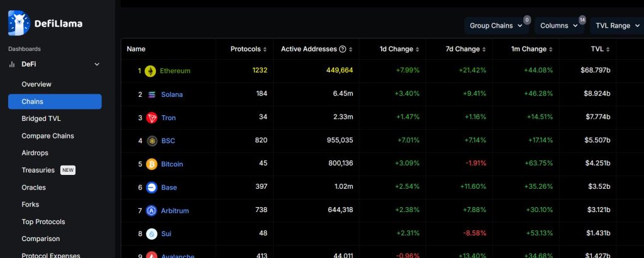Collapse the DeFi section in sidebar
Screen dimensions: 644x258
click(x=97, y=64)
